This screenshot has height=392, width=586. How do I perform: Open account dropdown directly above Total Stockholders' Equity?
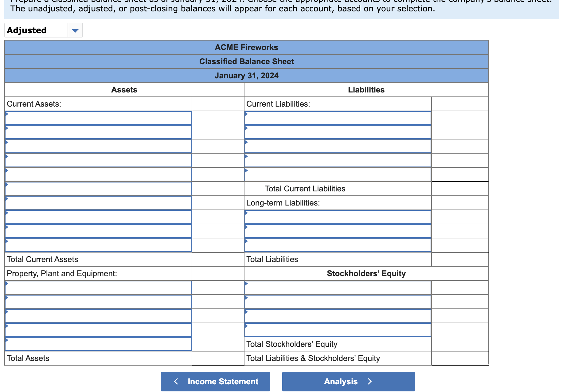338,330
